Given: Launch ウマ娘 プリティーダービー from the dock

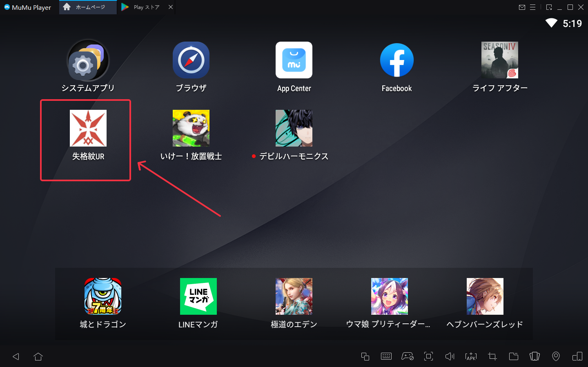Looking at the screenshot, I should point(390,296).
